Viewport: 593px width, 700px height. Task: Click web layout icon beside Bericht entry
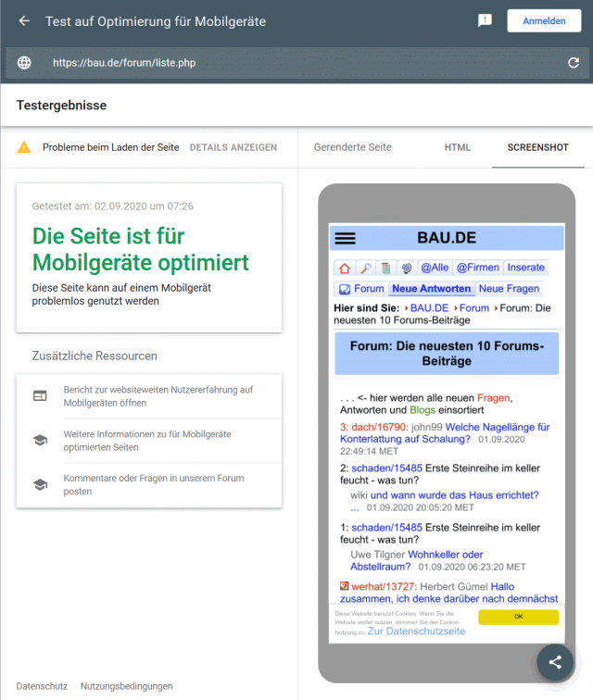[40, 396]
